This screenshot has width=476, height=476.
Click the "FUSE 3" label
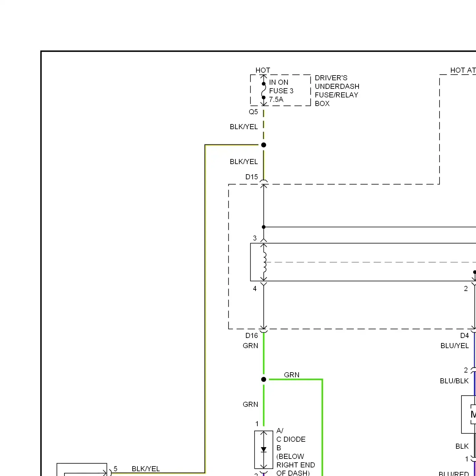[281, 91]
